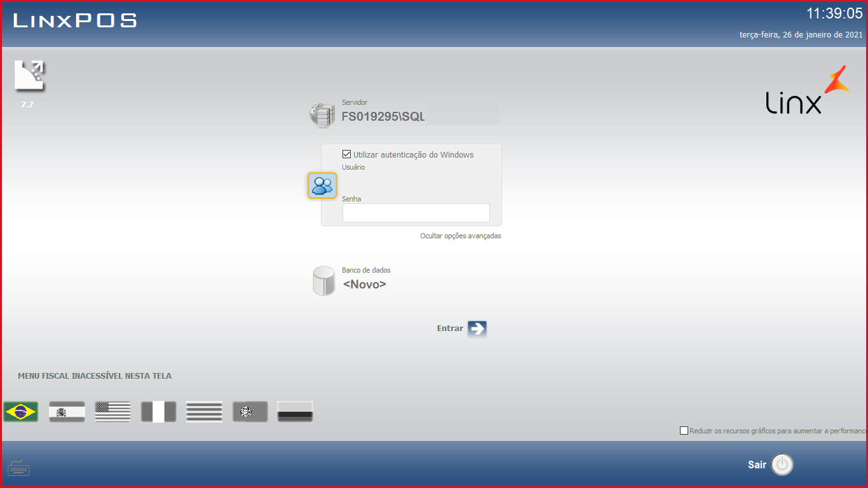Screen dimensions: 868x488
Task: Click the Banco de dados label
Action: click(366, 270)
